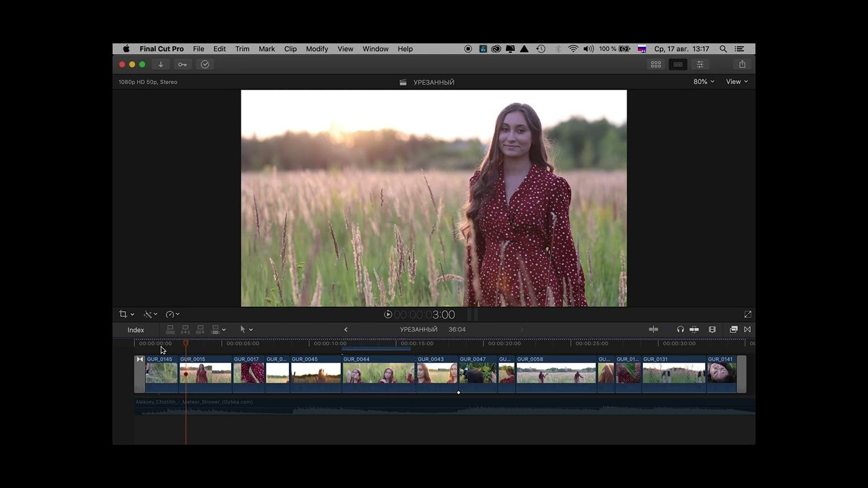The width and height of the screenshot is (868, 488).
Task: Click the import media arrow icon
Action: pyautogui.click(x=161, y=64)
